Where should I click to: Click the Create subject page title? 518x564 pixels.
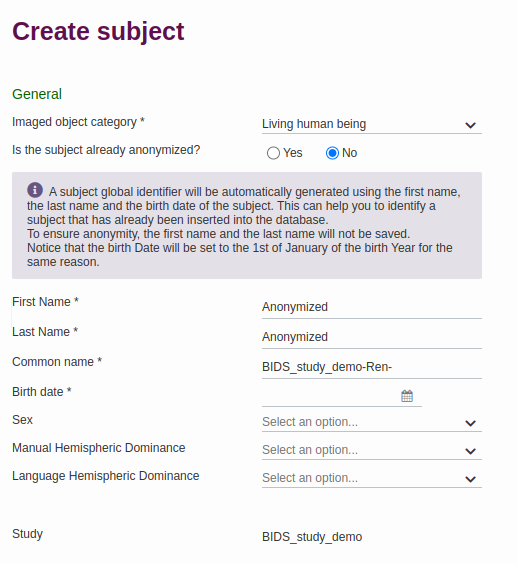pyautogui.click(x=98, y=32)
